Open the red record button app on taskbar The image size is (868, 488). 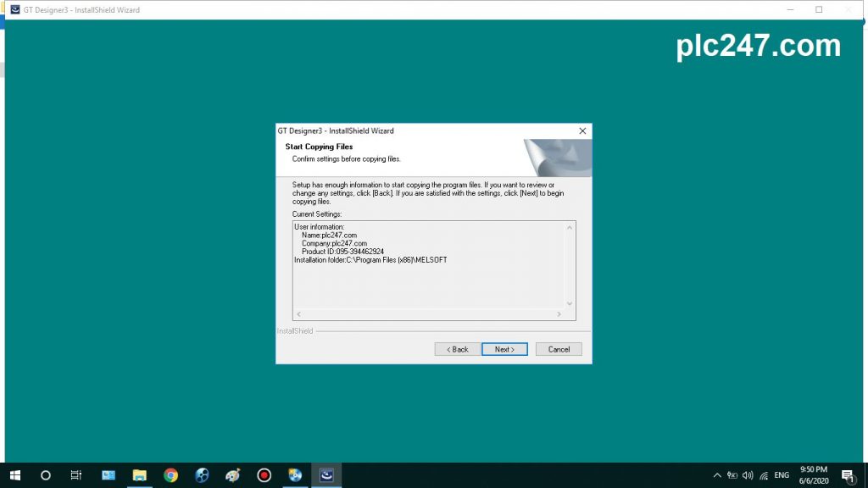pos(264,475)
